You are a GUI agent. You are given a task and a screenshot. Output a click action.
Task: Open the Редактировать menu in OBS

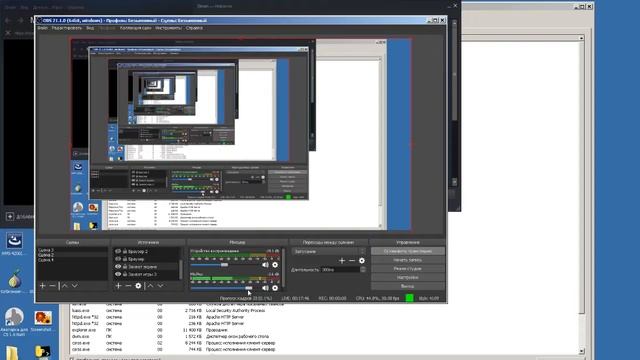point(67,28)
